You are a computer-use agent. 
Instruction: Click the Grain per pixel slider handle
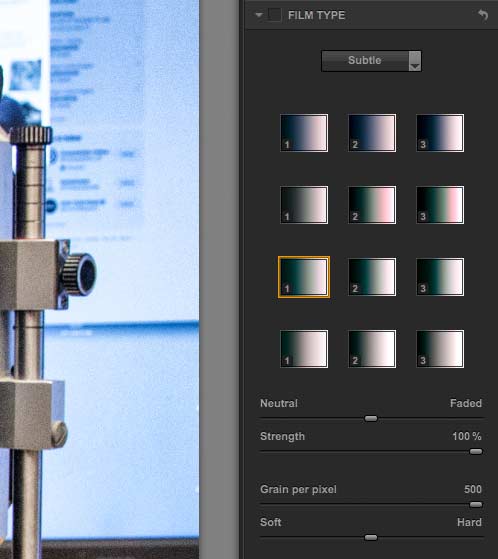point(476,504)
